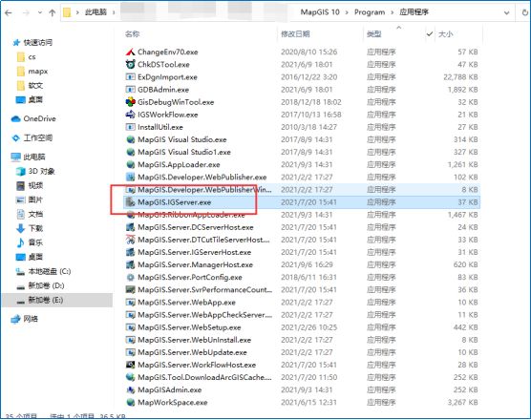This screenshot has width=531, height=420.
Task: Click the MapGIS Visual Studio.exe globe icon
Action: (131, 139)
